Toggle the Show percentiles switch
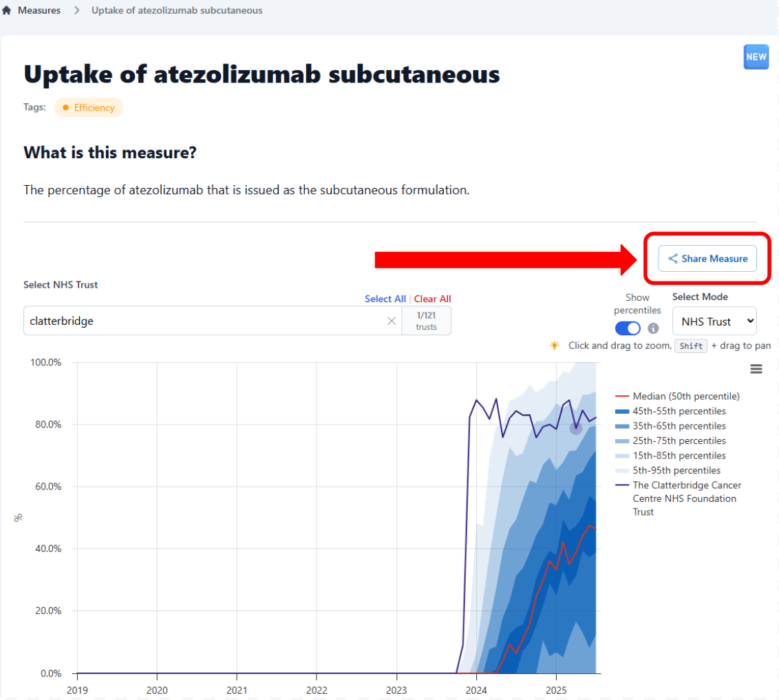The height and width of the screenshot is (700, 779). click(x=628, y=328)
